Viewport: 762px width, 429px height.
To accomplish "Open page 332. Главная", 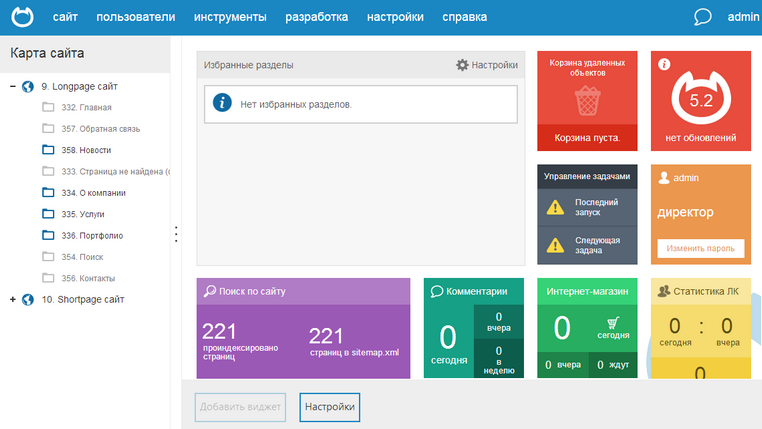I will tap(86, 107).
